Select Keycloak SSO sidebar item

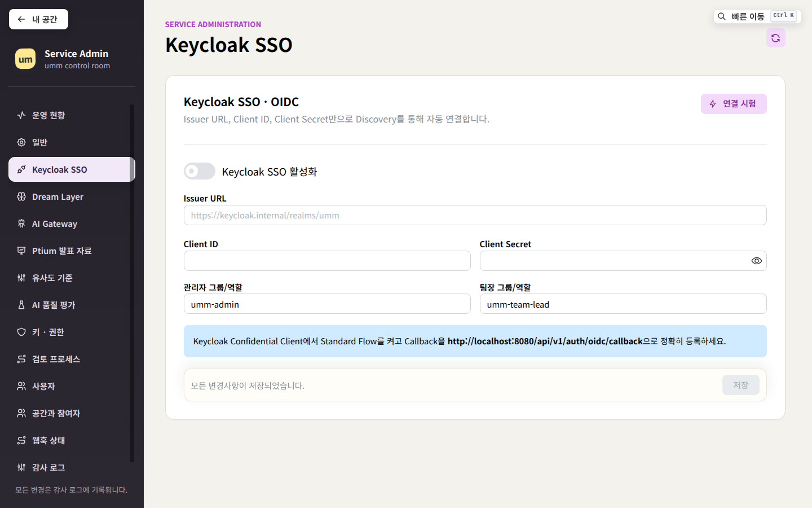(72, 169)
